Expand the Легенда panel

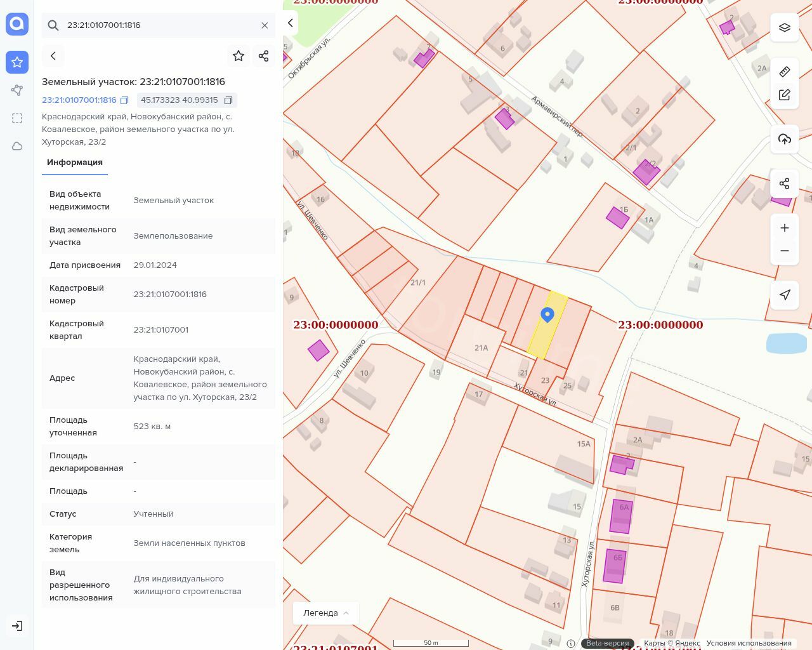pyautogui.click(x=326, y=613)
